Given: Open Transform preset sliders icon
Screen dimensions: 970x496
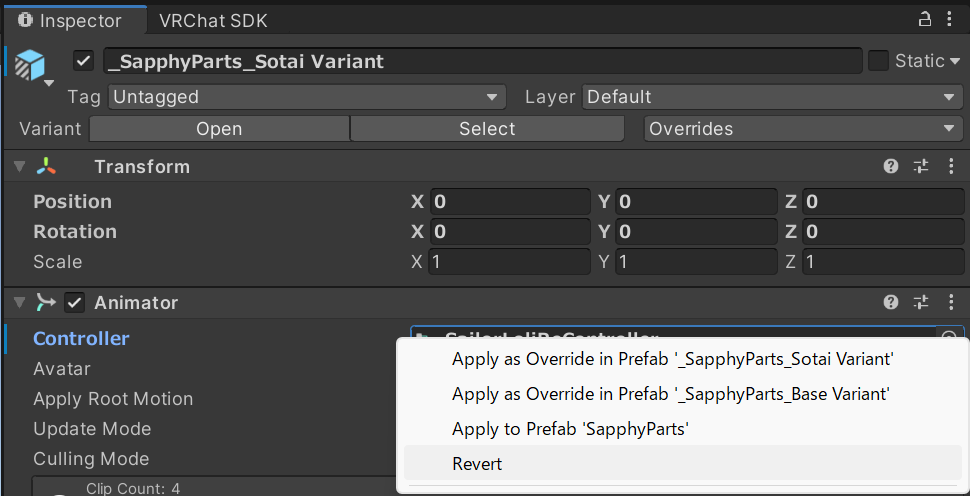Looking at the screenshot, I should pos(921,167).
